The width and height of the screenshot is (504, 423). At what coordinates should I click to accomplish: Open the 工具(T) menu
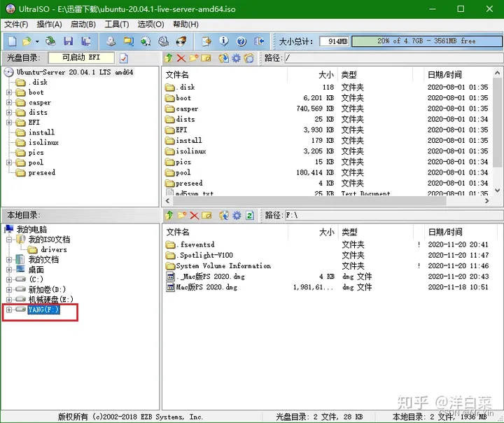[x=117, y=25]
